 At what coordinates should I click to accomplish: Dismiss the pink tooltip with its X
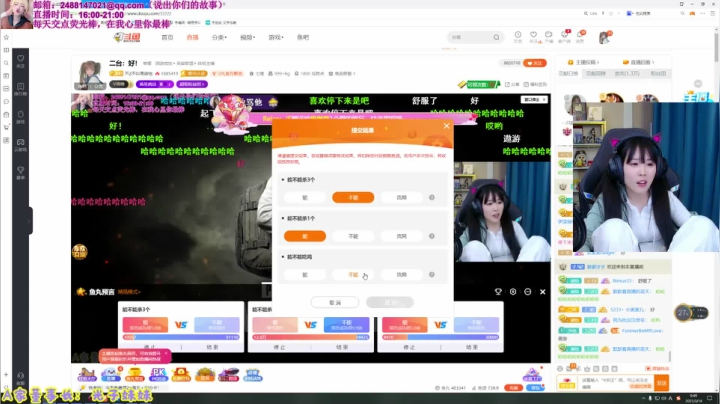click(166, 354)
